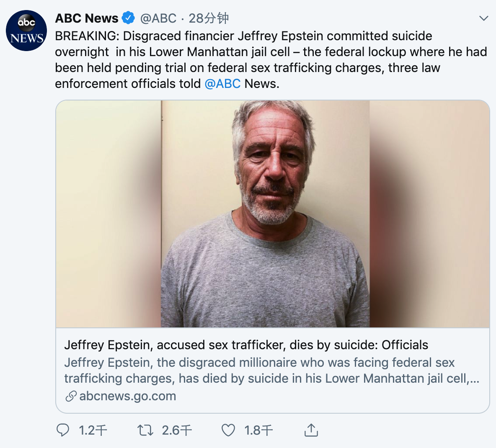Open the "dies by suicide: Officials" headline
The height and width of the screenshot is (448, 496).
point(246,345)
